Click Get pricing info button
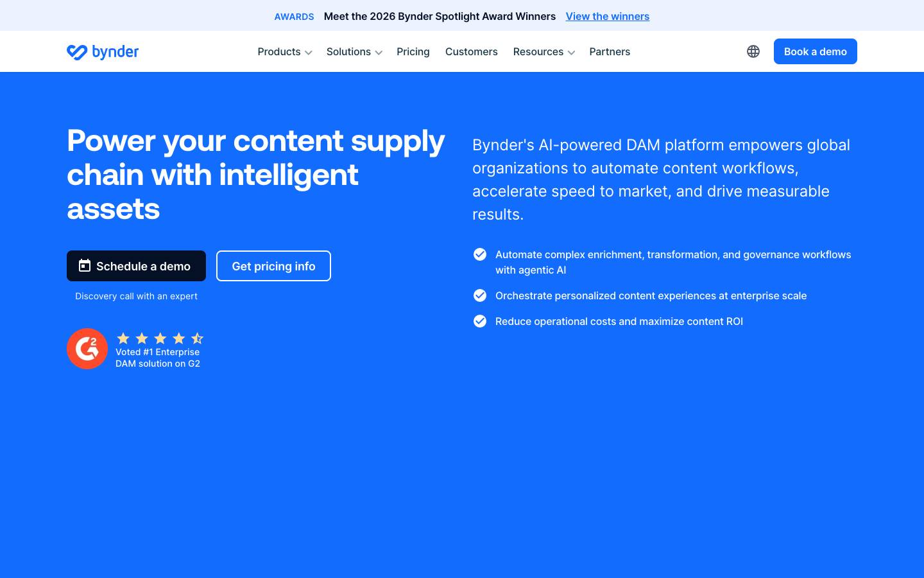 (273, 266)
